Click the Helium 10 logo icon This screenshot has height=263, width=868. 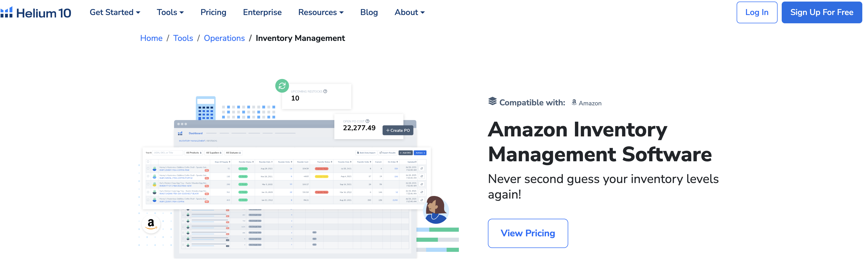(x=6, y=12)
